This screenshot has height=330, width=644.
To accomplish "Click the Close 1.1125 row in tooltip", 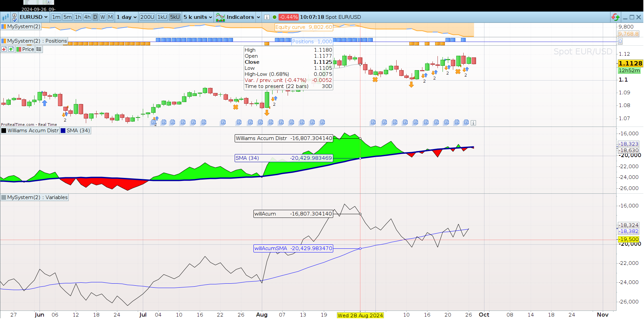I will [288, 62].
